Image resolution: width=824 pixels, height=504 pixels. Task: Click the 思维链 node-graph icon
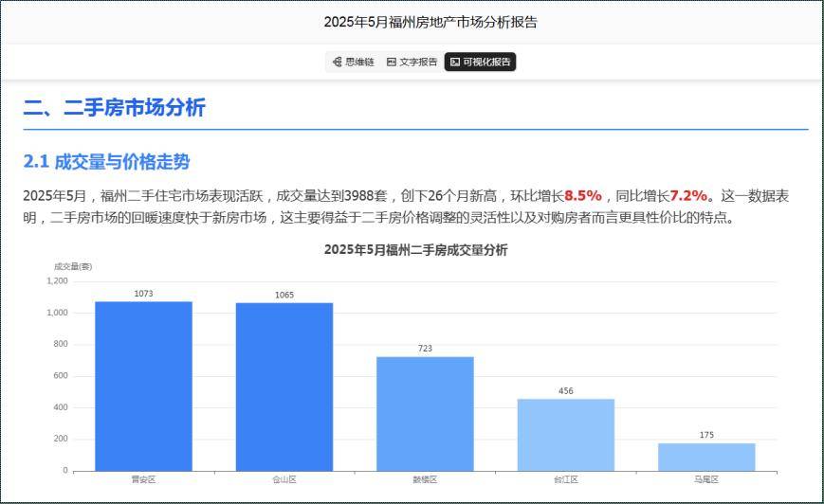click(337, 62)
